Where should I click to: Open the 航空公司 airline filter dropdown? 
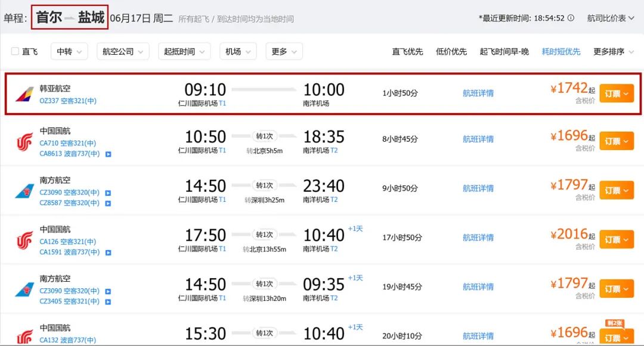pos(123,52)
